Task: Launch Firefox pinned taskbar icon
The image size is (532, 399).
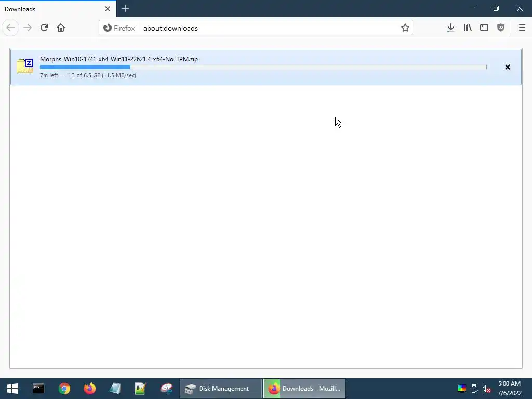Action: tap(89, 389)
